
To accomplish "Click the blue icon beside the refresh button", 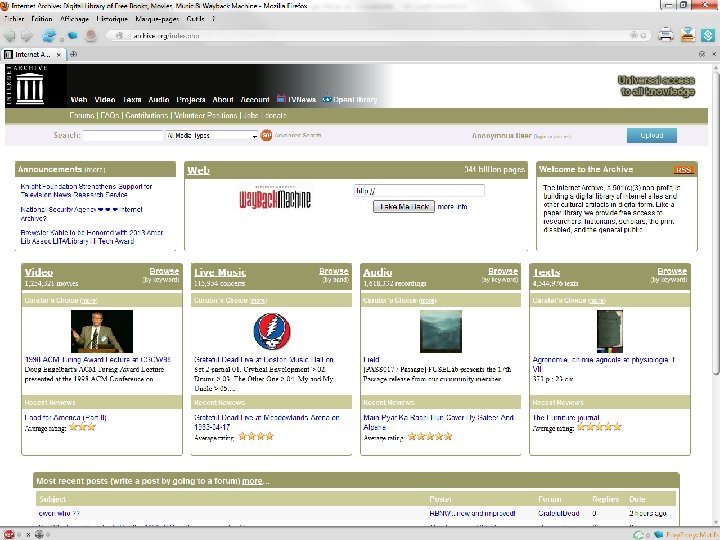I will click(x=73, y=35).
